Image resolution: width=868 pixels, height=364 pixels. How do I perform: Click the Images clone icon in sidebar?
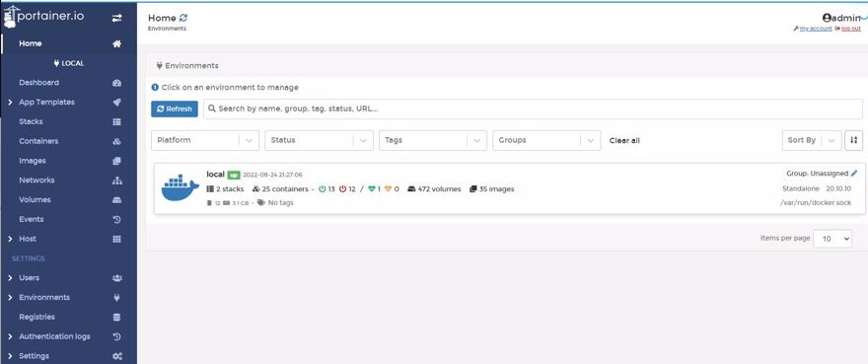[x=116, y=161]
